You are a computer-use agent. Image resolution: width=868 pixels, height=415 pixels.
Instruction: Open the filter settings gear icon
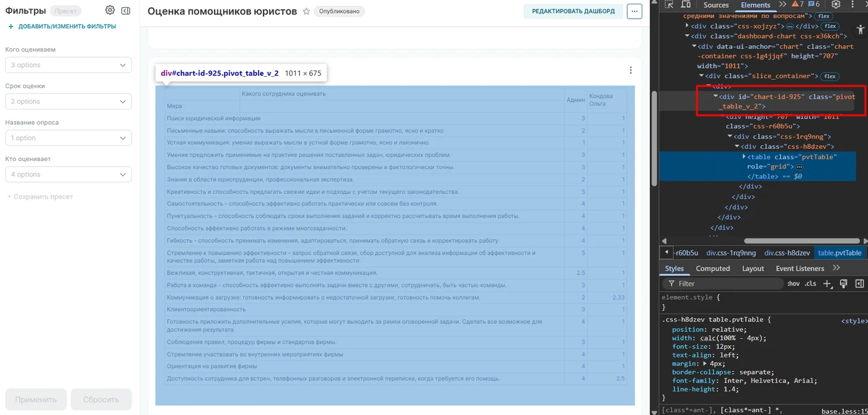[x=110, y=11]
